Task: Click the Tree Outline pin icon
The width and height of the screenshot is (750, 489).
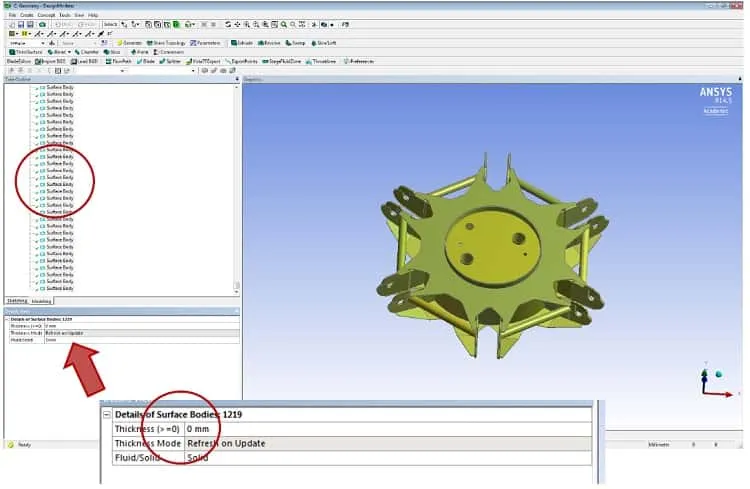Action: (237, 79)
